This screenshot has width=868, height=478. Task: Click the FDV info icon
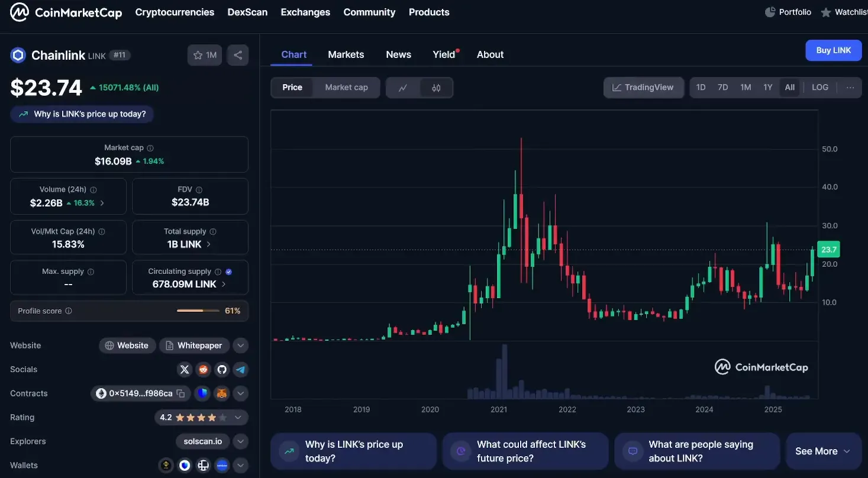[x=199, y=190]
